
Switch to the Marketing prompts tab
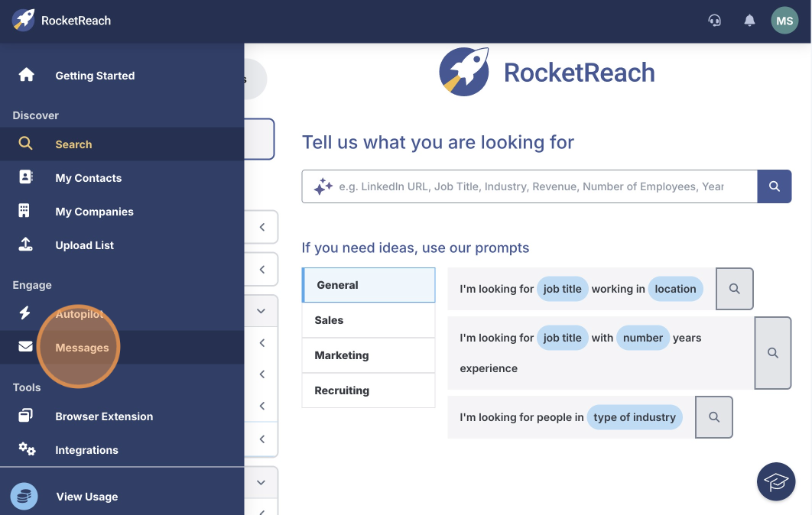coord(369,355)
